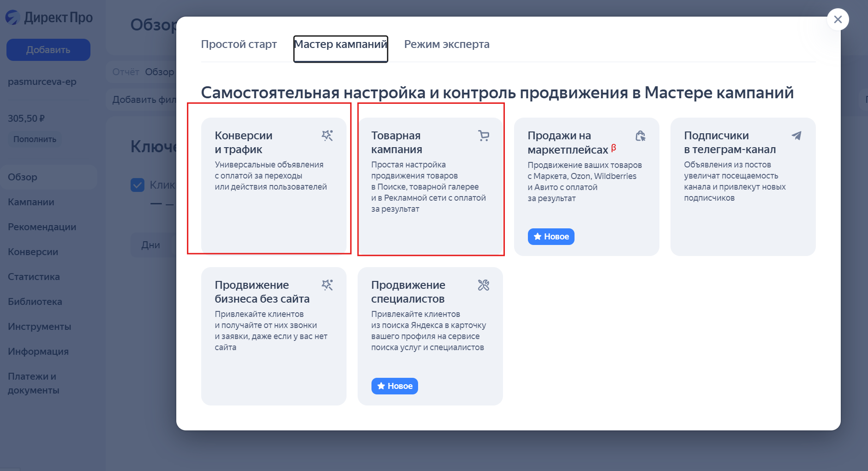Switch to the Простой старт tab

tap(239, 44)
